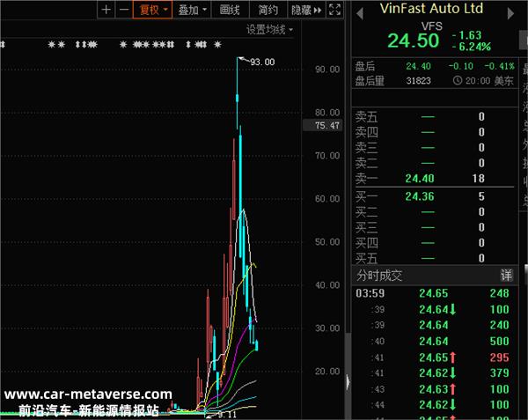Click the VFS ticker symbol
Image resolution: width=528 pixels, height=420 pixels.
[x=432, y=26]
